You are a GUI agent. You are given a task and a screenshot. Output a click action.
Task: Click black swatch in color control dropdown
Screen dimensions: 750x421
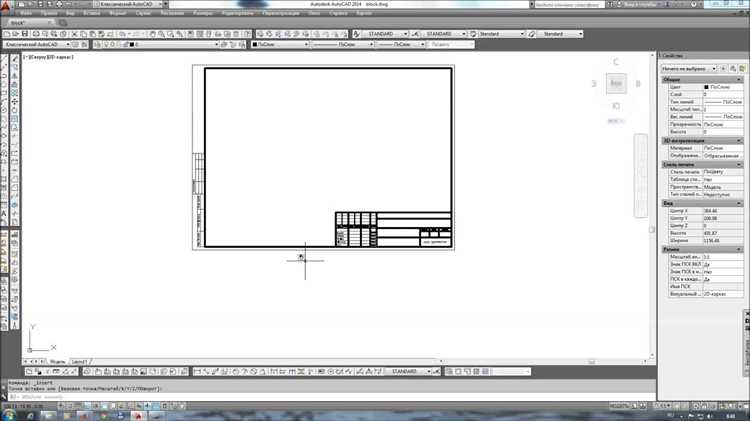click(x=255, y=44)
